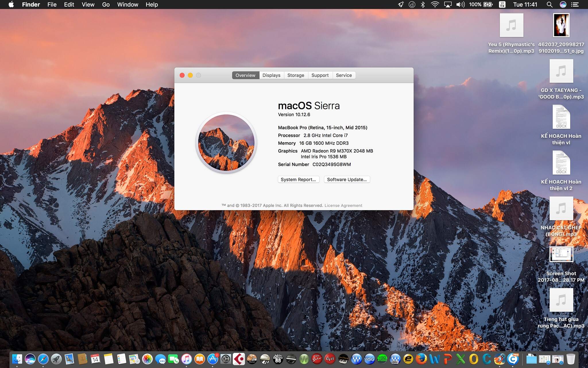
Task: Open the Go menu
Action: pyautogui.click(x=106, y=4)
